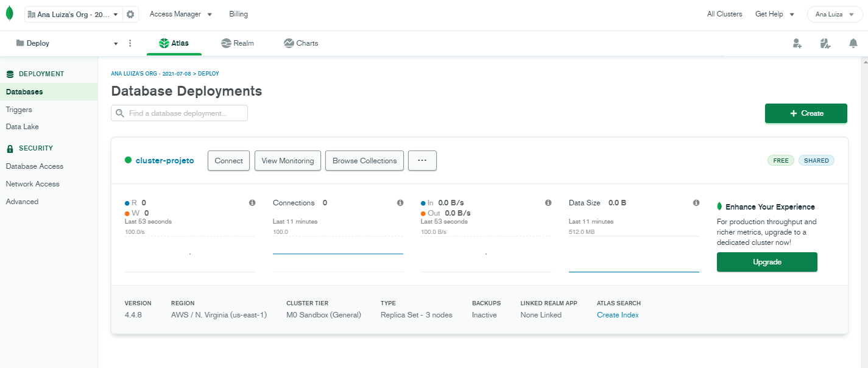This screenshot has height=368, width=868.
Task: Click the Security lock icon
Action: (x=10, y=148)
